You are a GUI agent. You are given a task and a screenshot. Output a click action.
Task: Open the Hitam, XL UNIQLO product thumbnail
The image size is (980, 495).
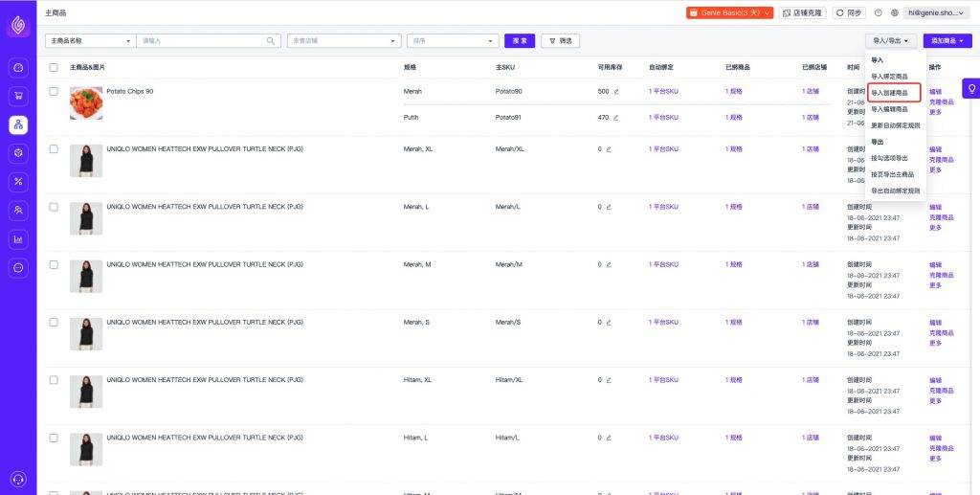[86, 392]
